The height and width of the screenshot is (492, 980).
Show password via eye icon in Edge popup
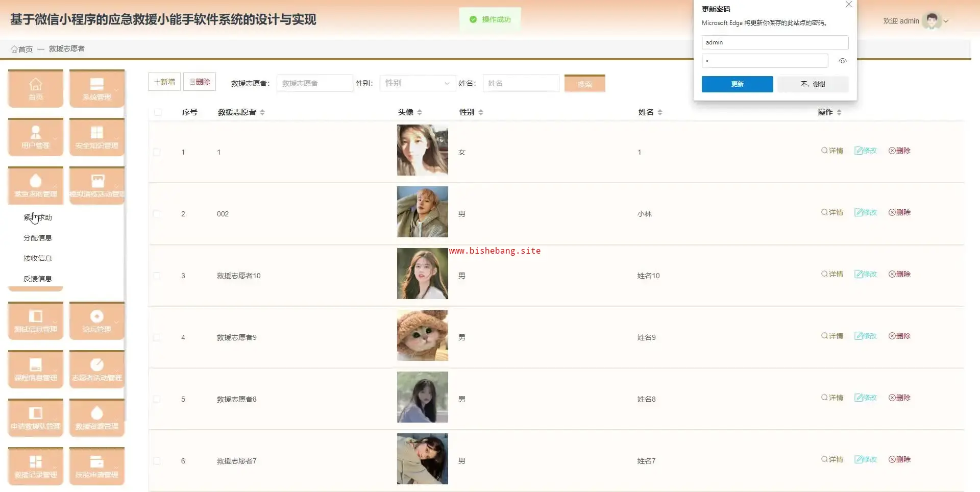click(x=842, y=61)
